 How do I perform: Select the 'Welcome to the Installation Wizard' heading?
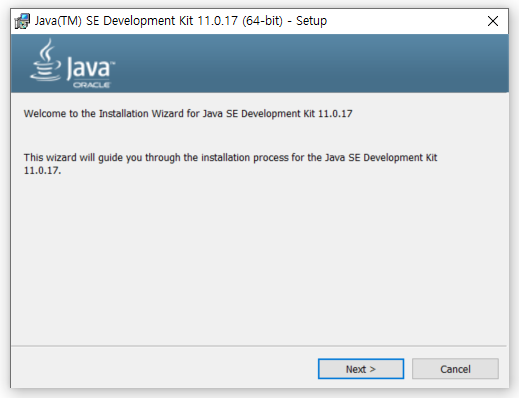[x=188, y=114]
